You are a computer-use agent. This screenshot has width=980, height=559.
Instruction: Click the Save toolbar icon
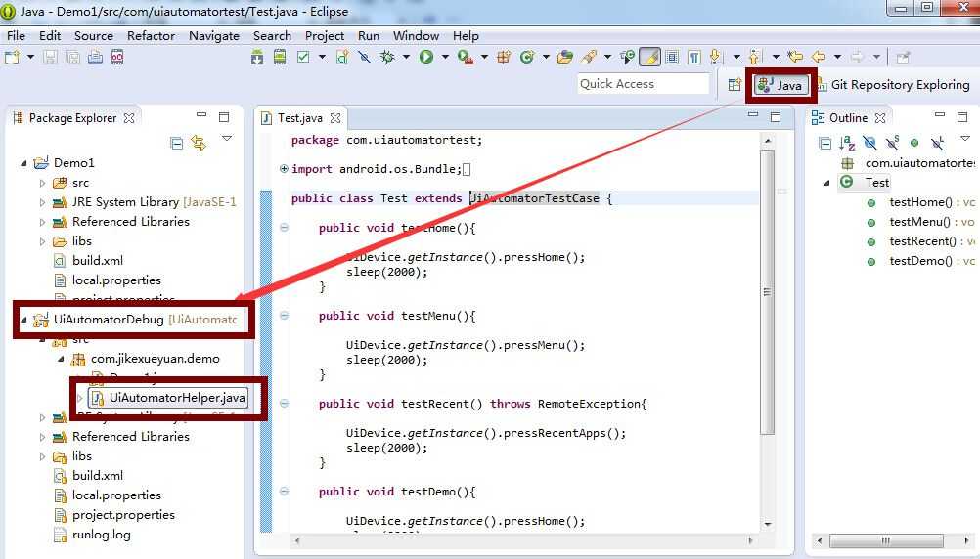[50, 58]
